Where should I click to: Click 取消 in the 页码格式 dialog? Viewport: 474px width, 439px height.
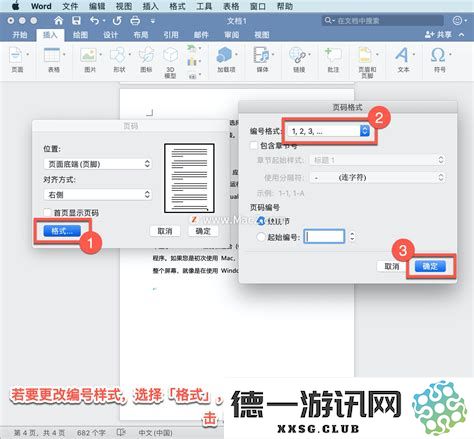tap(392, 266)
